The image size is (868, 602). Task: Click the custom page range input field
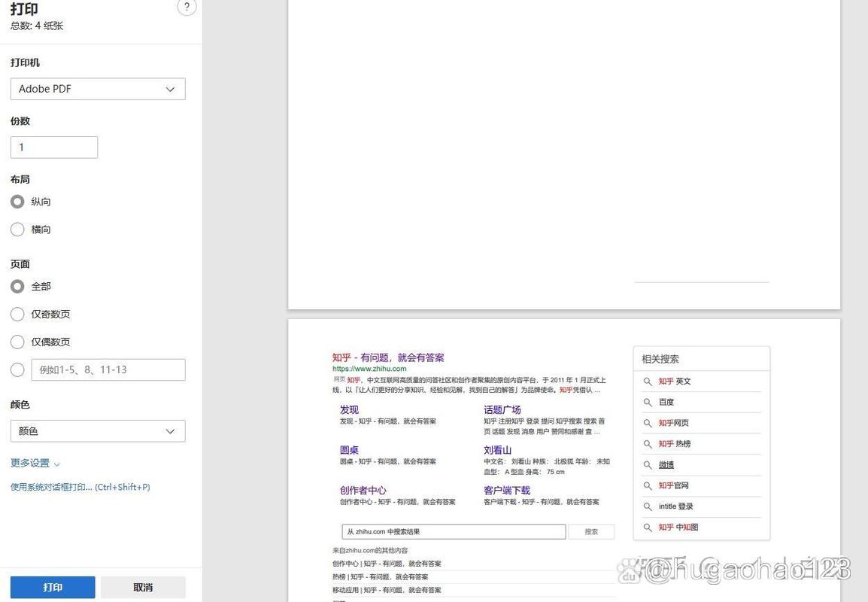tap(108, 369)
